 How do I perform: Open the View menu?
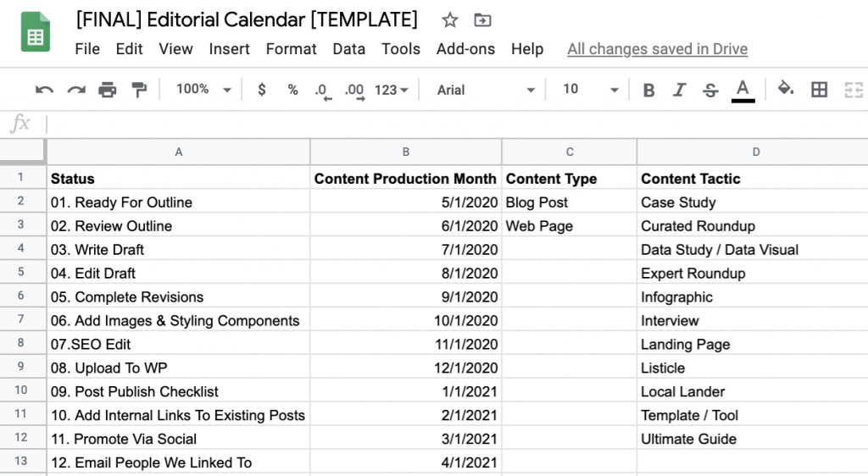point(175,49)
